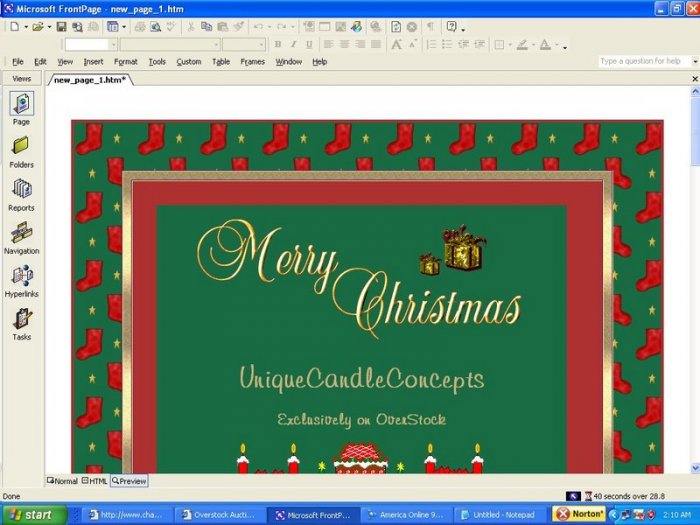Click the Spelling check icon
The height and width of the screenshot is (525, 700).
(x=171, y=27)
